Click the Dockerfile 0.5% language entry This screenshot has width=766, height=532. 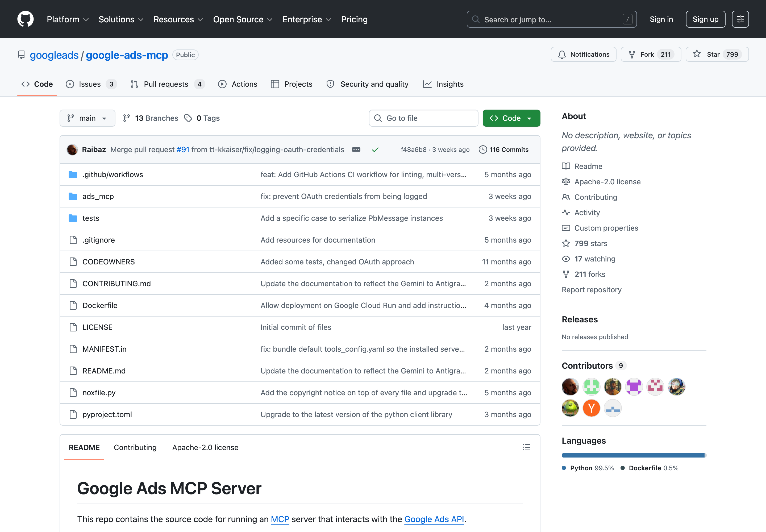click(x=649, y=468)
